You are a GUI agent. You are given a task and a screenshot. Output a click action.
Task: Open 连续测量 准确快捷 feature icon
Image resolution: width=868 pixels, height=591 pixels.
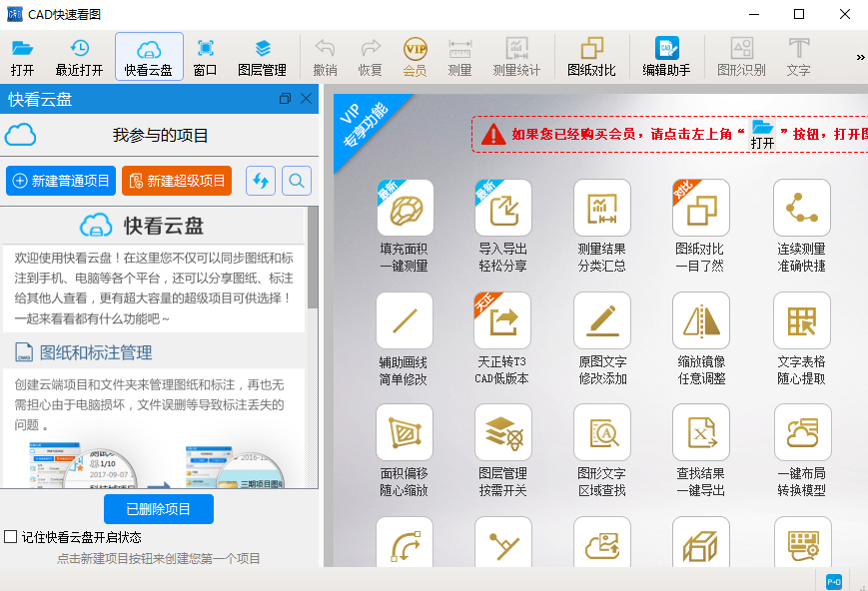(802, 208)
